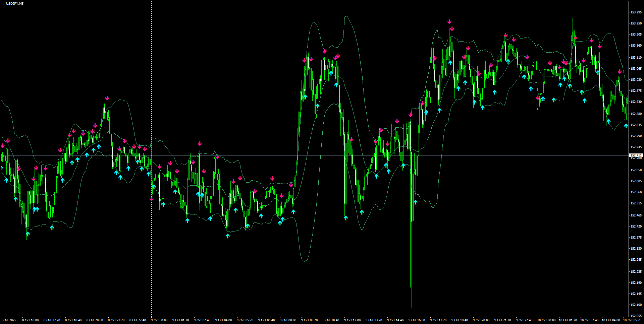Click the topmost pink sell arrow on the chart
This screenshot has width=644, height=324.
[x=449, y=22]
